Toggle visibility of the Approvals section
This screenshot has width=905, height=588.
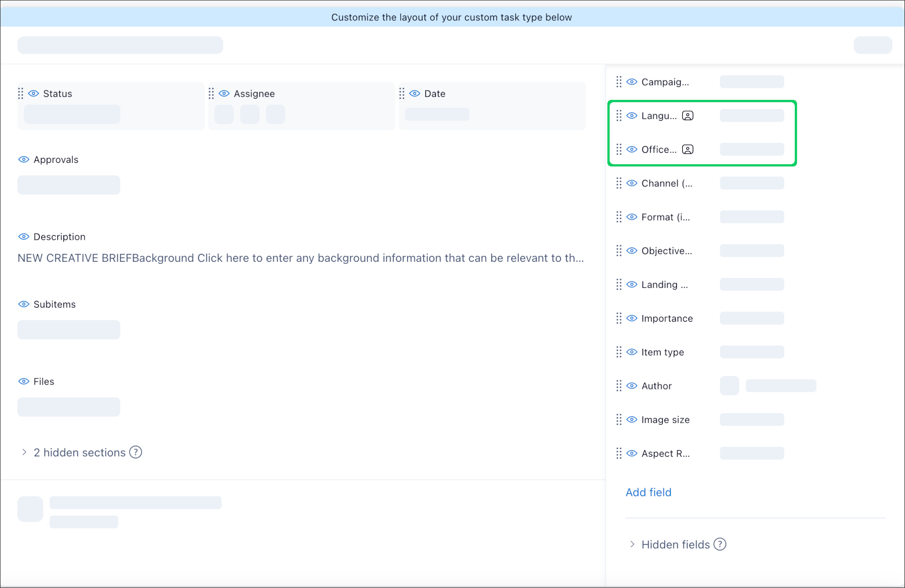click(x=23, y=159)
